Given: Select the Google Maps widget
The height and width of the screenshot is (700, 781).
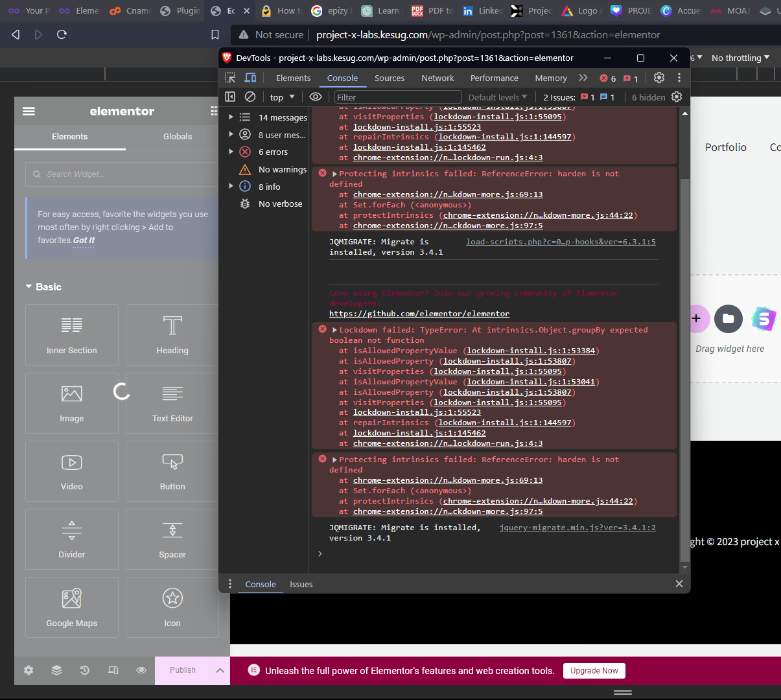Looking at the screenshot, I should (x=72, y=607).
